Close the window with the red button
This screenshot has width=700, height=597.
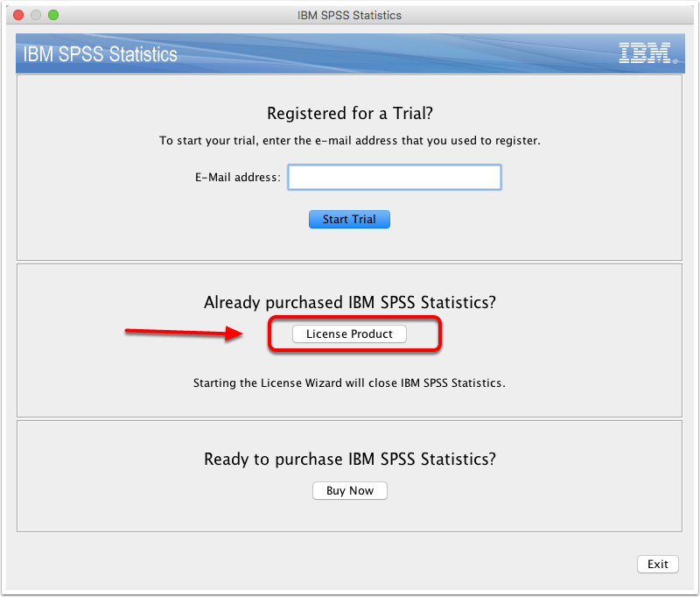point(18,15)
